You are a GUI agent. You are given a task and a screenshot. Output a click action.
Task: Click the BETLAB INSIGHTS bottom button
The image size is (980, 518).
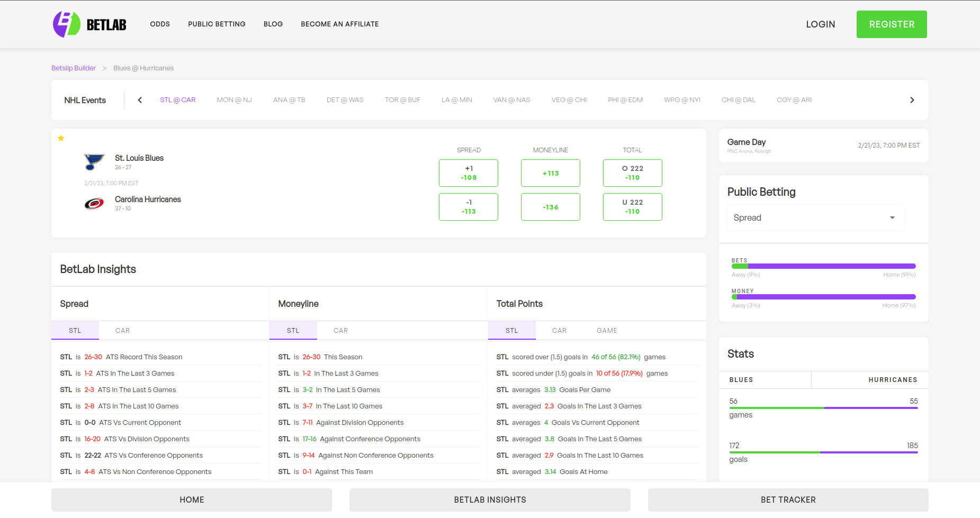[x=490, y=500]
